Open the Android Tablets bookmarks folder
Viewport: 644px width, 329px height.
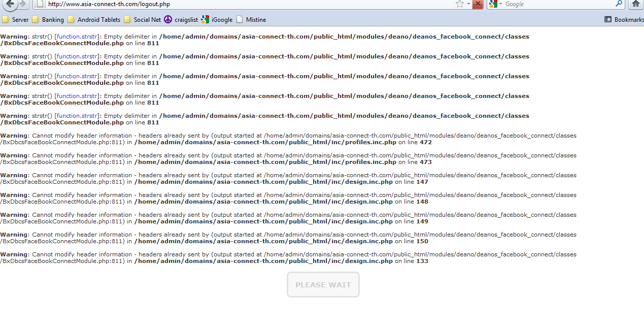pos(94,20)
